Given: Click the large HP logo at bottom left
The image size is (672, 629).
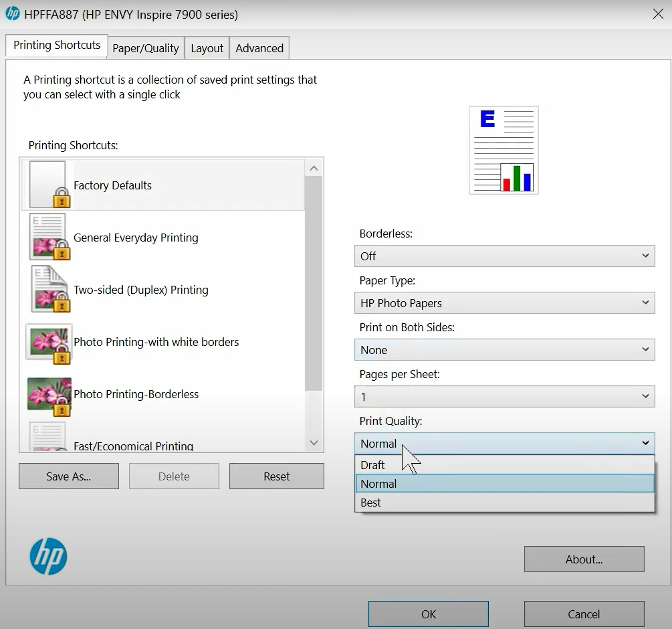Looking at the screenshot, I should (x=48, y=556).
